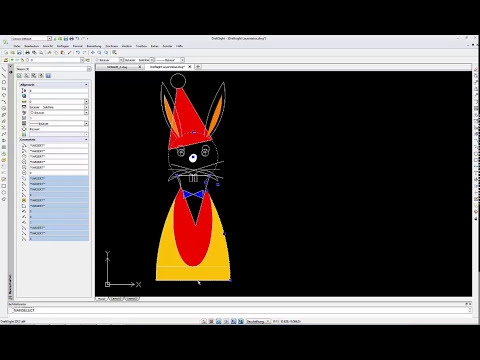Open the Bemaßung menu
The height and width of the screenshot is (360, 480).
point(94,46)
